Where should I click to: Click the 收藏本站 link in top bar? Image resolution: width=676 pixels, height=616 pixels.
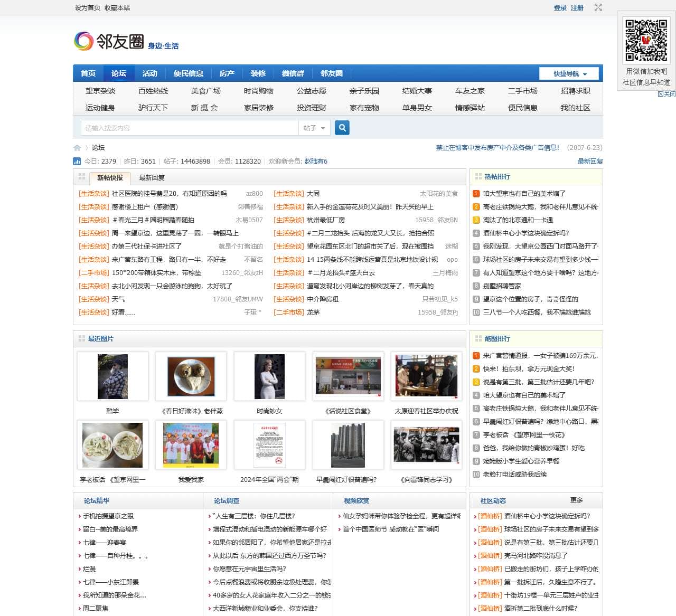117,7
